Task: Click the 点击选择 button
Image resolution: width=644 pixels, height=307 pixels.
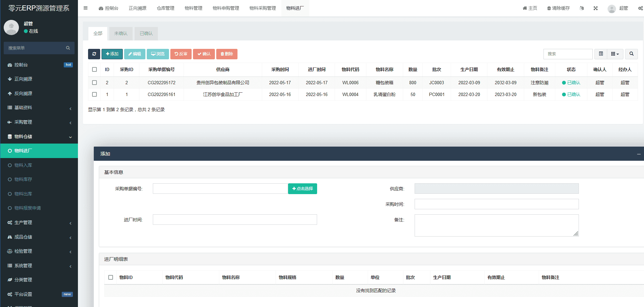Action: [302, 189]
